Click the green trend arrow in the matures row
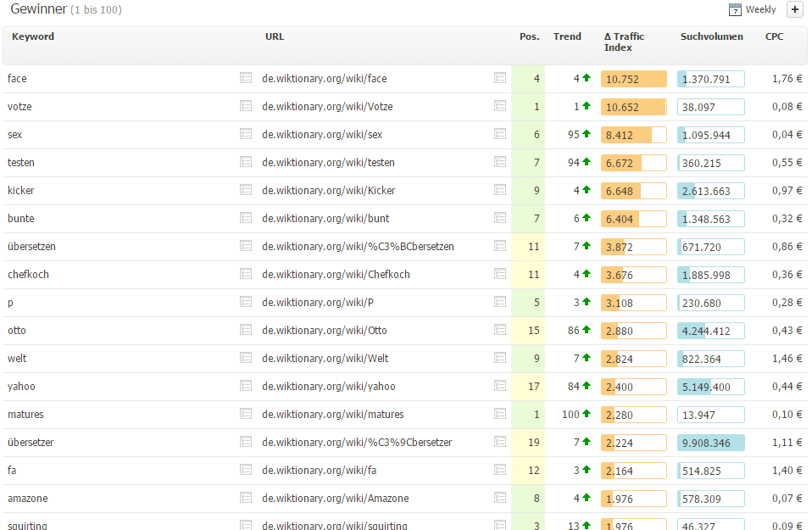The image size is (812, 530). click(587, 415)
